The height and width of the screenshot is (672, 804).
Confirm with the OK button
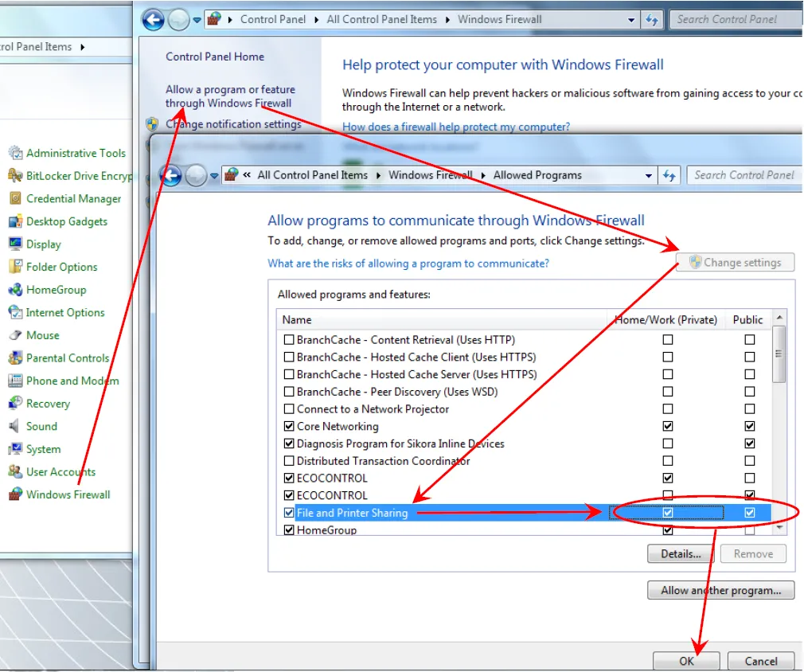(686, 661)
